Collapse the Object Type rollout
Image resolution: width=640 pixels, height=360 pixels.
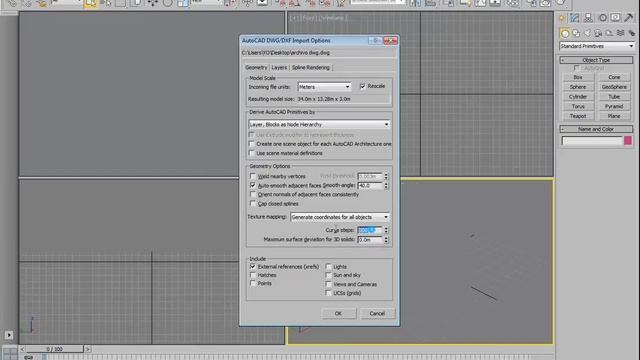[x=596, y=60]
